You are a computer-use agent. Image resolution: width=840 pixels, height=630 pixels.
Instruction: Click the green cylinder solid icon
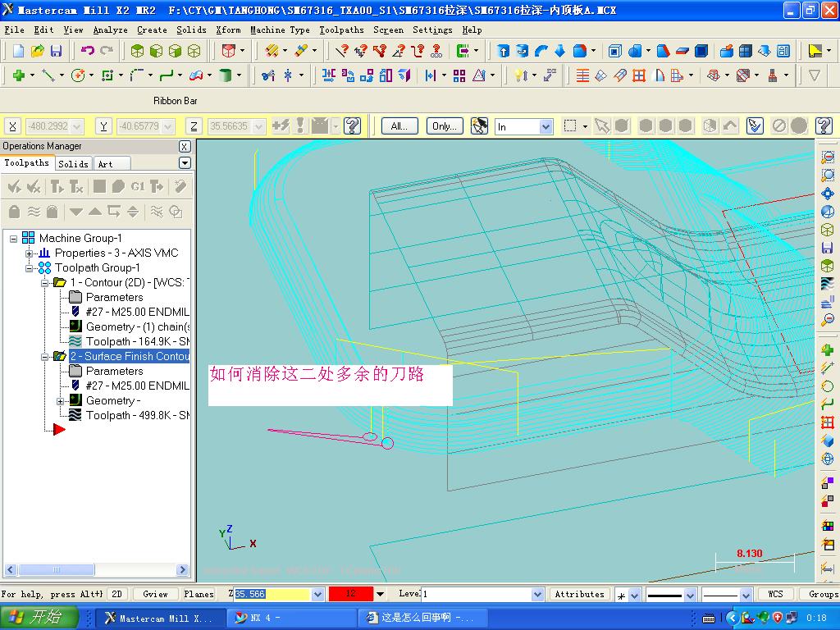(x=225, y=75)
